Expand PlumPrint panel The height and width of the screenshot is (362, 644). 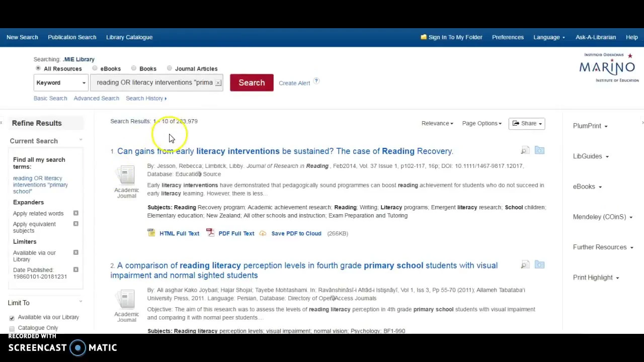590,126
